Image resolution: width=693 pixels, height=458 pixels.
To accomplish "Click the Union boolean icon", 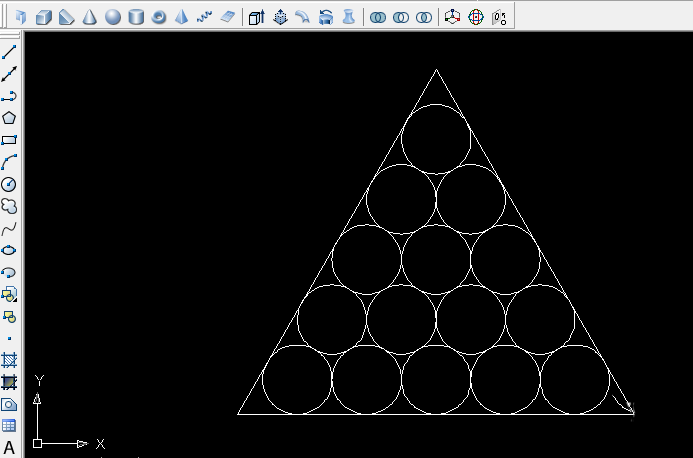I will point(378,17).
